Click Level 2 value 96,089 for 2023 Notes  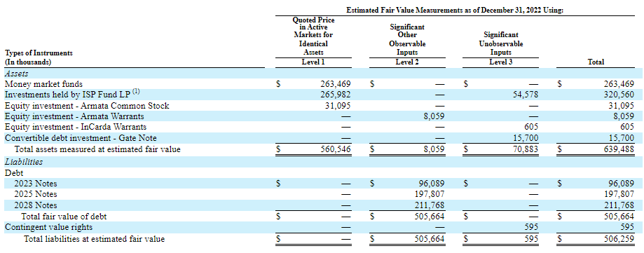432,184
